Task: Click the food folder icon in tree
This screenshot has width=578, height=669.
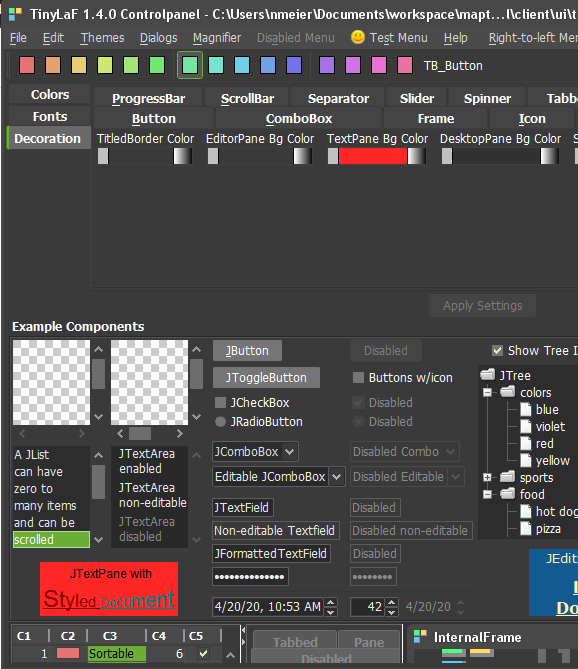Action: coord(508,494)
